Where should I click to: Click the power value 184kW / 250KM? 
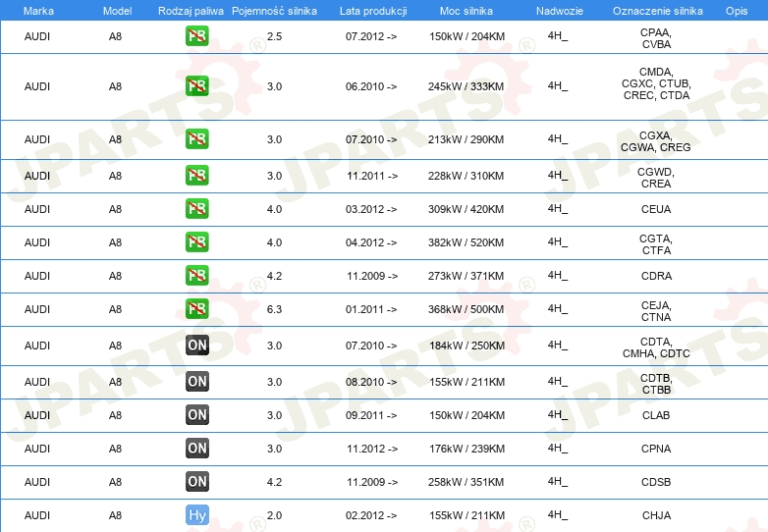pos(466,346)
